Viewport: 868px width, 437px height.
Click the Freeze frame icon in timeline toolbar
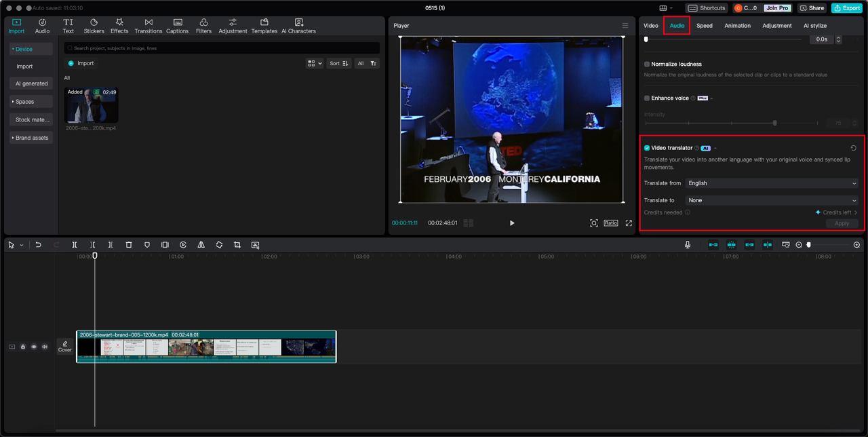[165, 245]
